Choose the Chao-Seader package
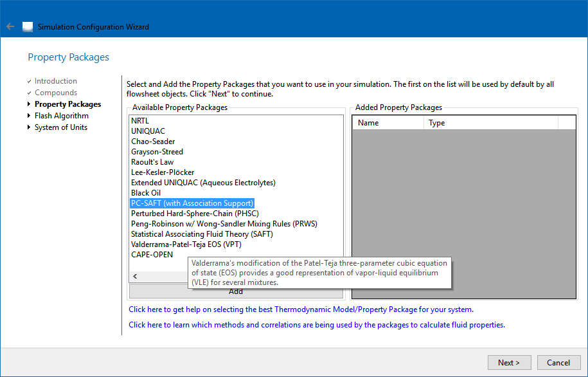The image size is (588, 377). tap(153, 142)
